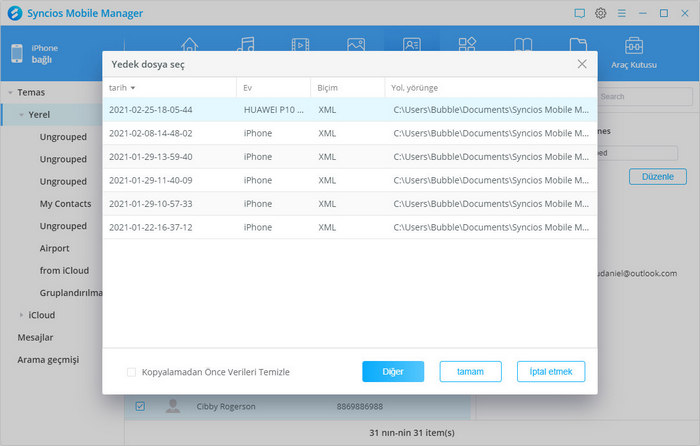Click the Cibby Rogerson phone number 8869886988
Viewport: 700px width, 446px height.
click(x=360, y=406)
